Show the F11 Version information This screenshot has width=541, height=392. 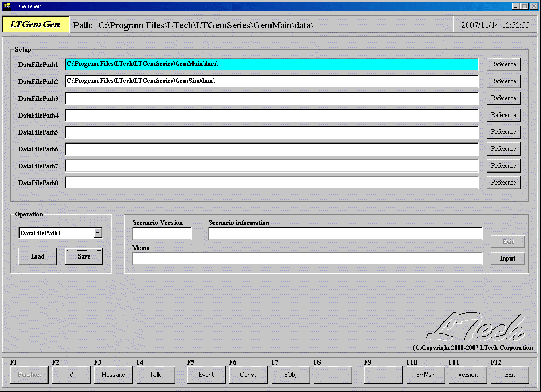coord(468,375)
